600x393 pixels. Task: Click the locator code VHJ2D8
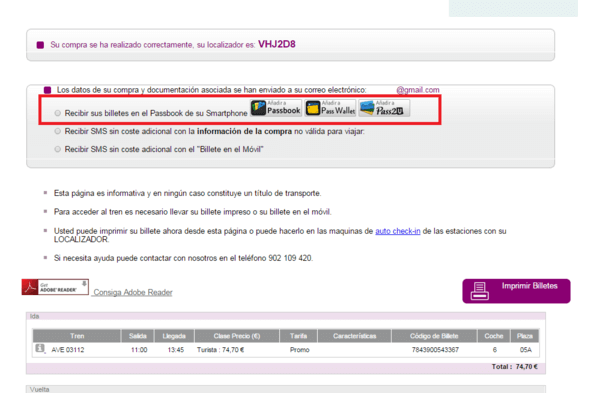277,44
